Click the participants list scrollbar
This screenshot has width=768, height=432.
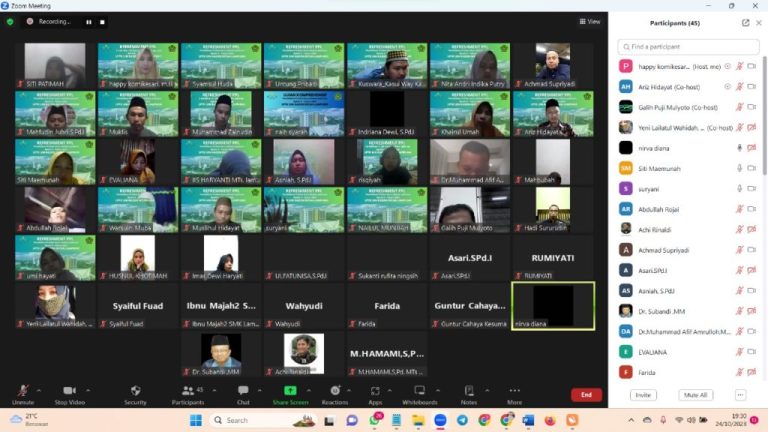(765, 115)
